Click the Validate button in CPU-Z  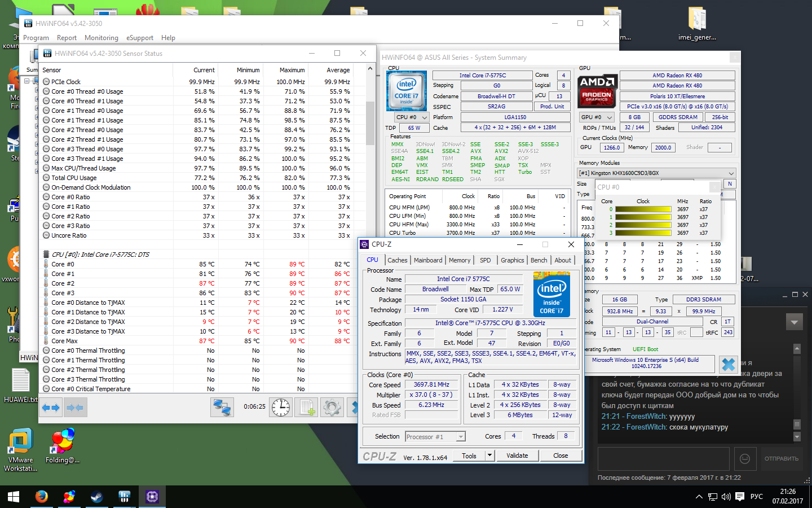point(517,456)
